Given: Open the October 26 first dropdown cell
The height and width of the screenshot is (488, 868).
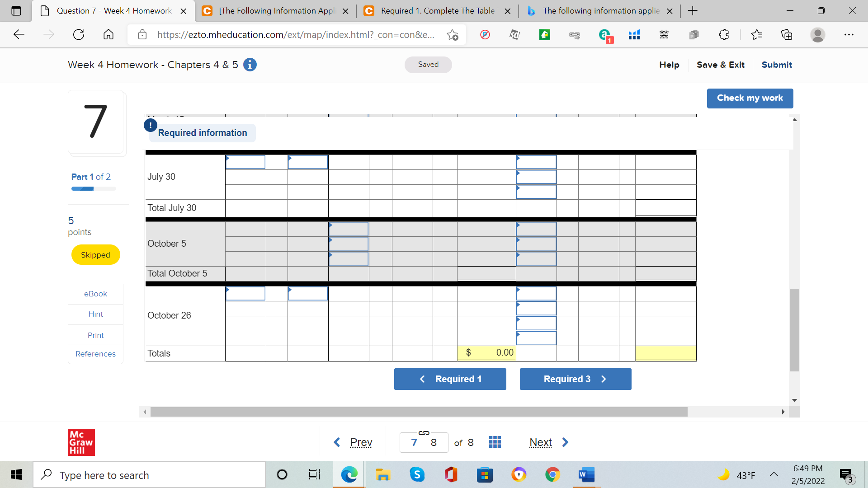Looking at the screenshot, I should point(245,294).
